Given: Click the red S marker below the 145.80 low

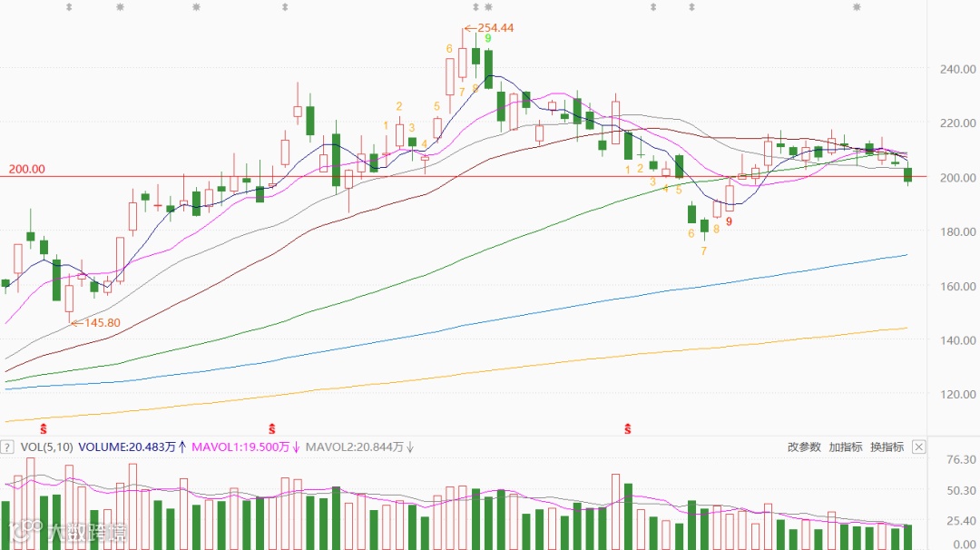Looking at the screenshot, I should coord(44,428).
